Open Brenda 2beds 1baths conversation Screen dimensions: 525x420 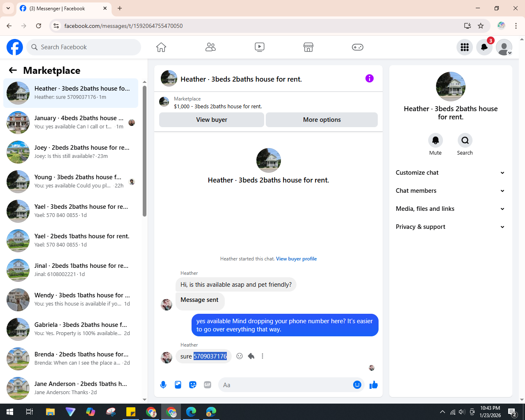pyautogui.click(x=71, y=359)
